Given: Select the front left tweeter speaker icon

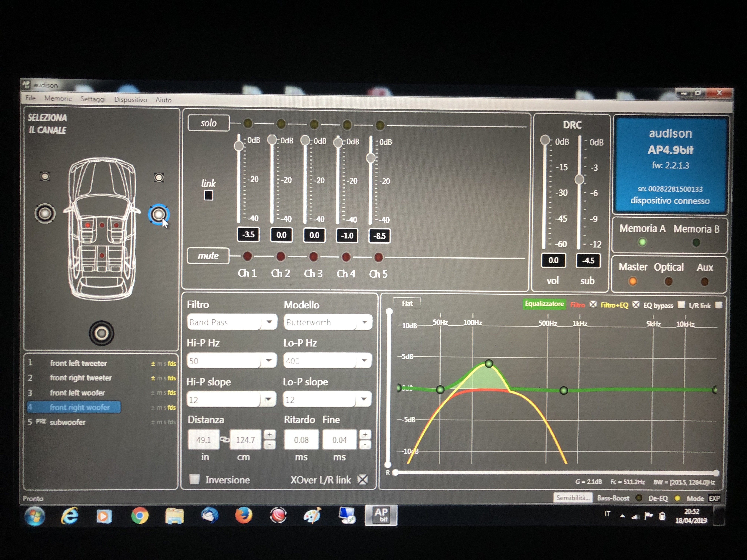Looking at the screenshot, I should pyautogui.click(x=45, y=176).
